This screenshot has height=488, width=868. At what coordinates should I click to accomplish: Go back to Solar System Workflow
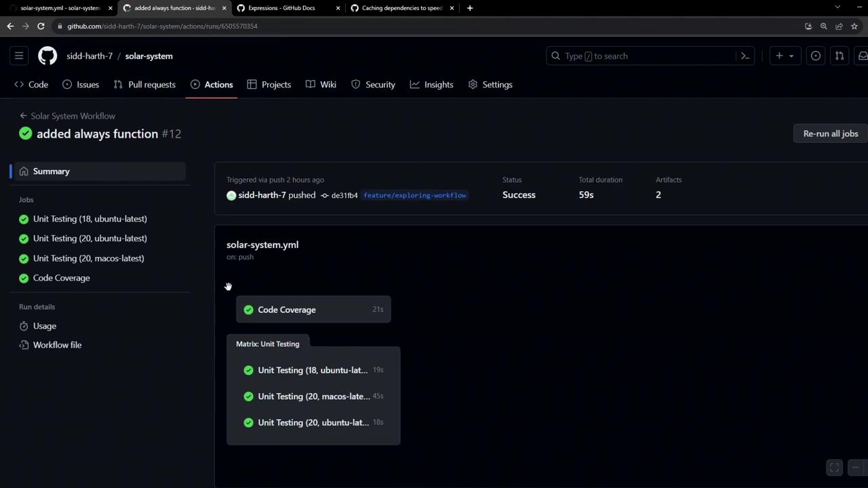point(67,116)
